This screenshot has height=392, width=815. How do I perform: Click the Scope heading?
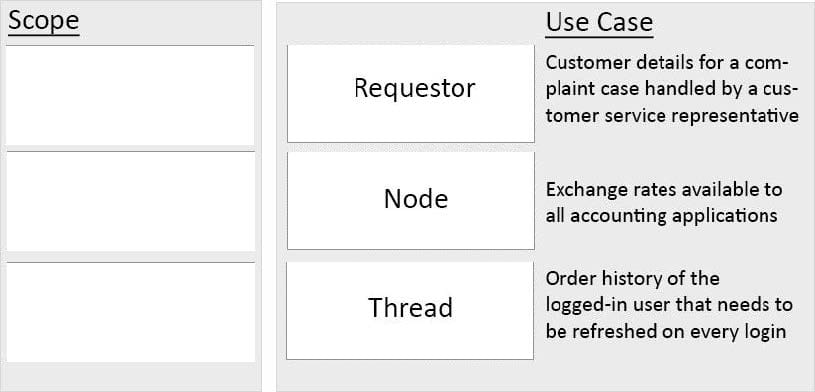(x=44, y=22)
